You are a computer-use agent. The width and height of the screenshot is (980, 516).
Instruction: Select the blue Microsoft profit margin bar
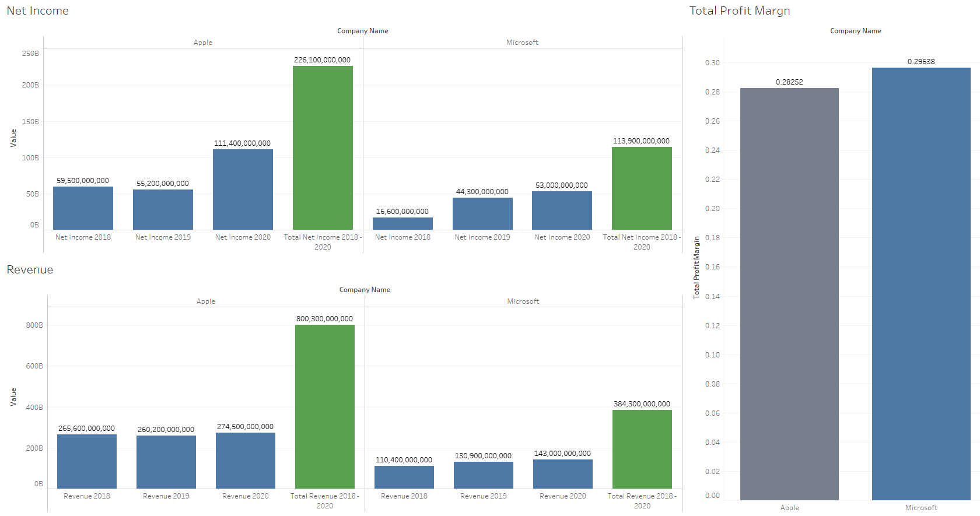pyautogui.click(x=921, y=284)
